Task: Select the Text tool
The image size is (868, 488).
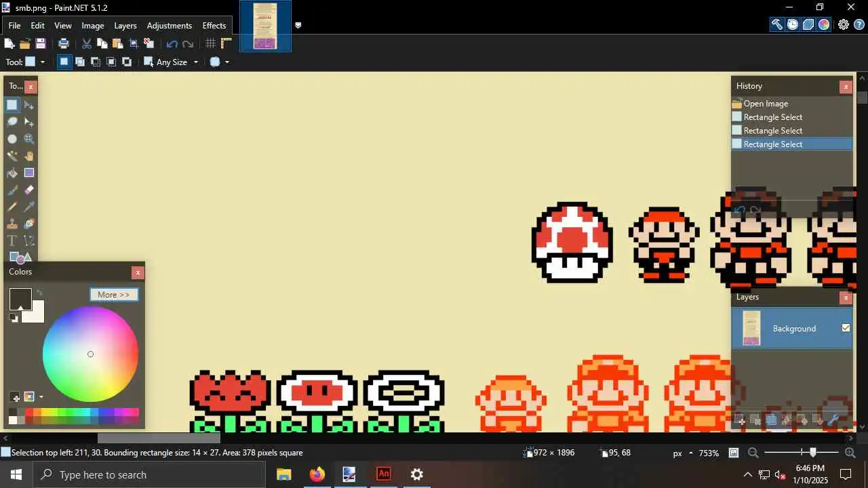Action: pos(12,241)
